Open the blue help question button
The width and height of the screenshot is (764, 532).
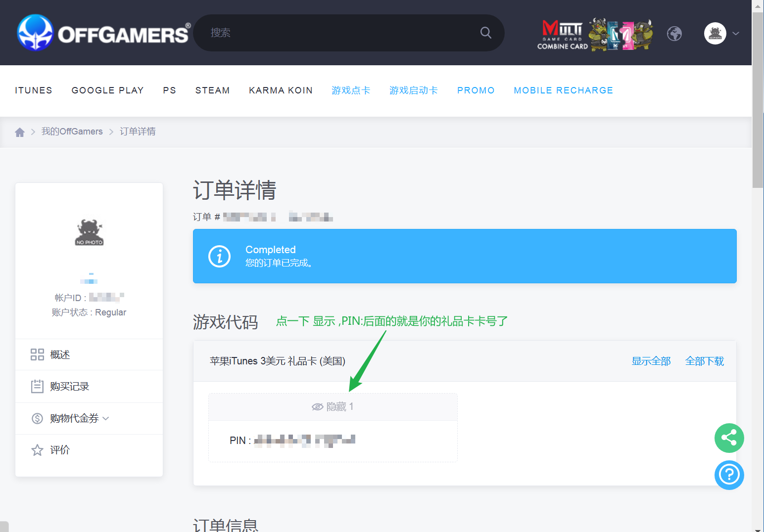pos(729,475)
